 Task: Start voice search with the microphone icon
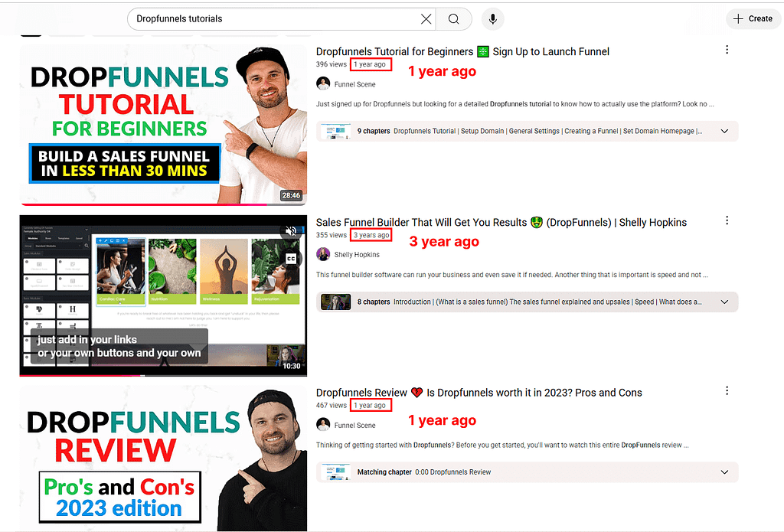(x=492, y=19)
